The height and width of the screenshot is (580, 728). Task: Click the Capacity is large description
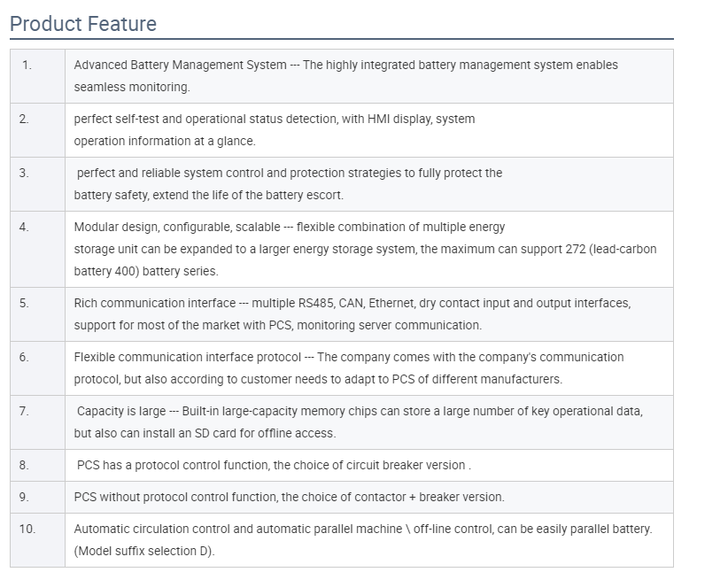coord(359,422)
